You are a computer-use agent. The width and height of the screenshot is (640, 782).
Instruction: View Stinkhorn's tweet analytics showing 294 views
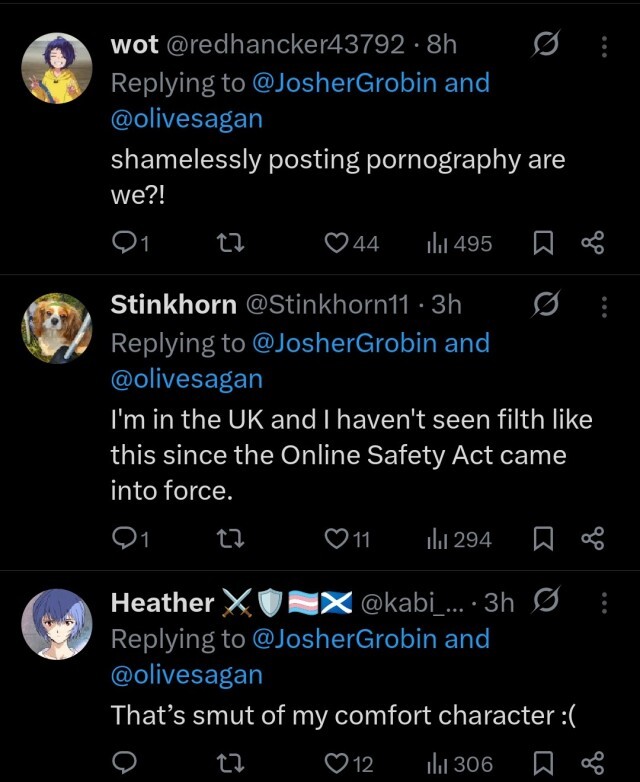coord(459,540)
